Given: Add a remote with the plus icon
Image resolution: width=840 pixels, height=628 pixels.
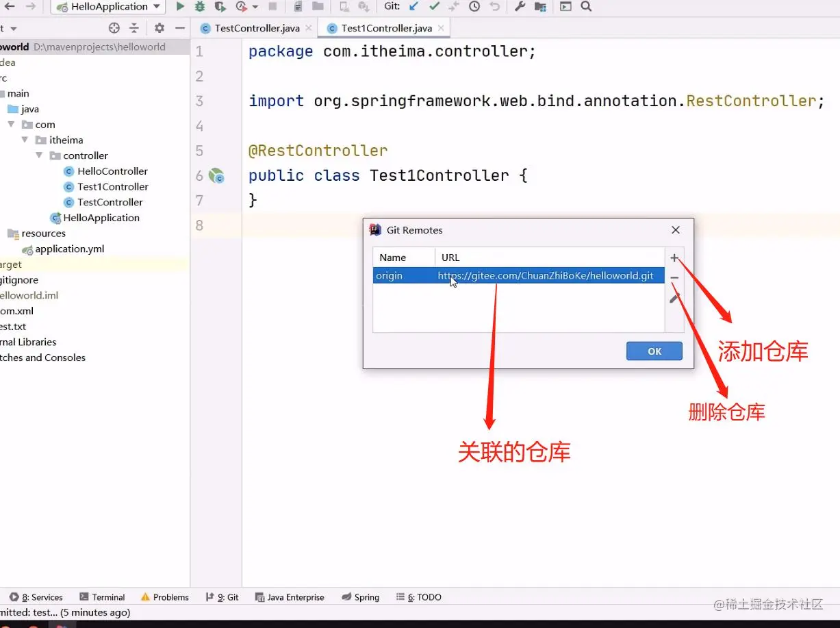Looking at the screenshot, I should [x=674, y=258].
